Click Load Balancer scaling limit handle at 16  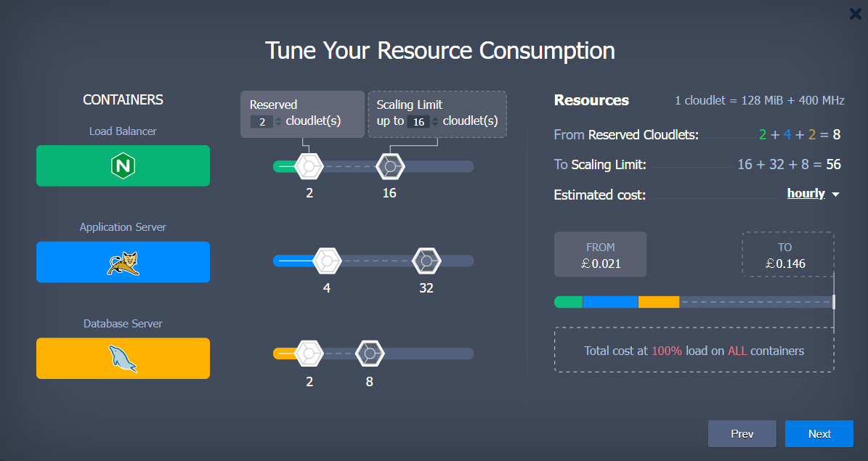pos(390,167)
